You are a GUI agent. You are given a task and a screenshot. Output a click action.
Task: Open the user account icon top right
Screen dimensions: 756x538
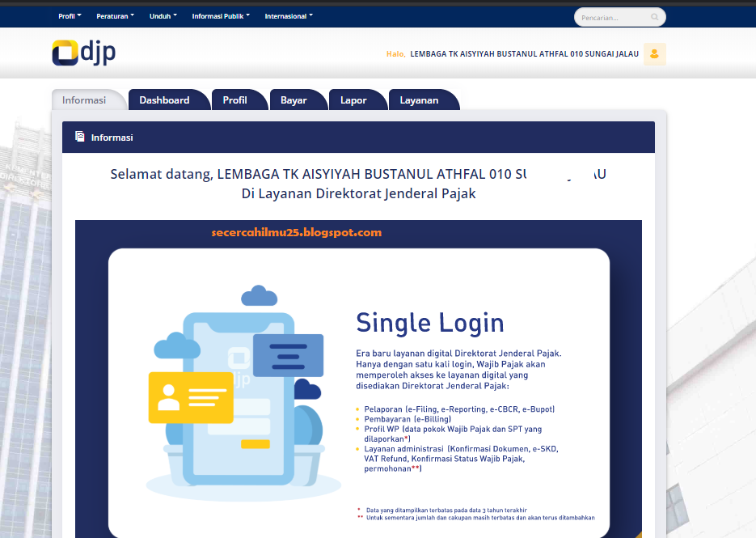(x=653, y=53)
